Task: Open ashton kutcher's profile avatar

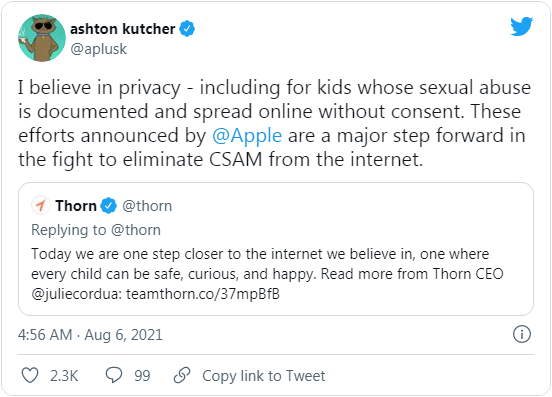Action: tap(42, 38)
